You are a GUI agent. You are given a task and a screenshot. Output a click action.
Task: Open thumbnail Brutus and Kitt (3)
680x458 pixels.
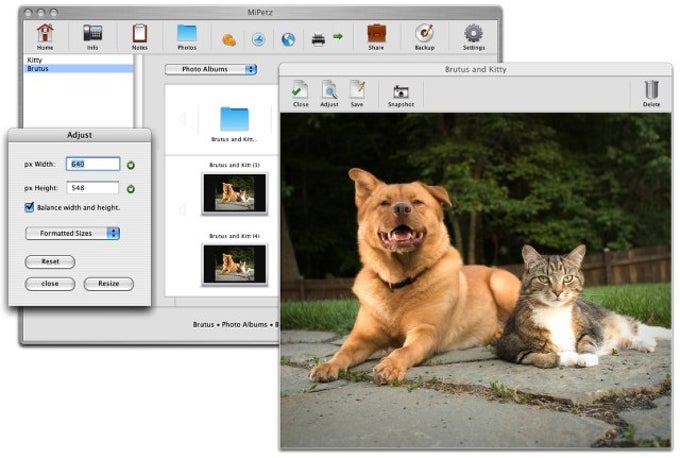coord(234,193)
